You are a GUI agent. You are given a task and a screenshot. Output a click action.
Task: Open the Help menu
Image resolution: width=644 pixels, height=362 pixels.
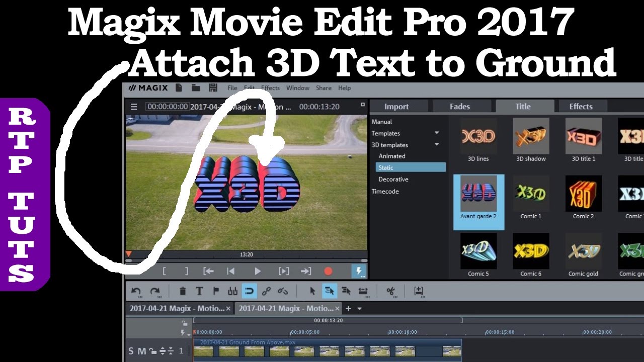click(x=345, y=88)
